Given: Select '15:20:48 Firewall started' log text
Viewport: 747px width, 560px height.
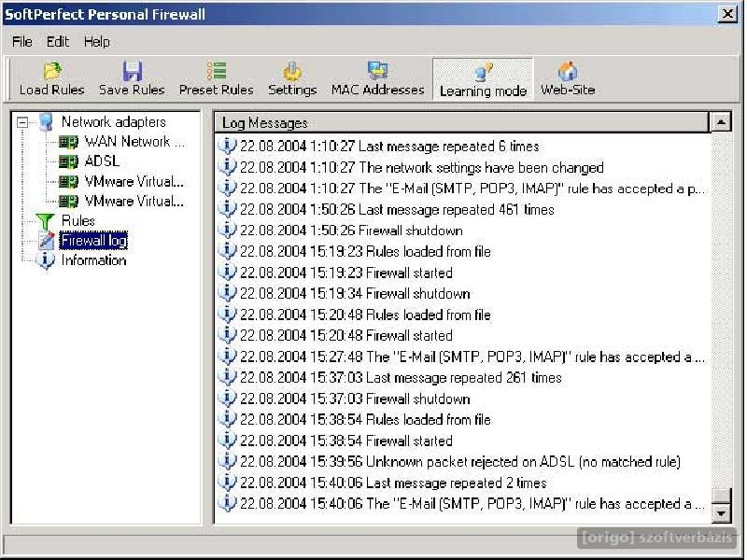Looking at the screenshot, I should [346, 336].
